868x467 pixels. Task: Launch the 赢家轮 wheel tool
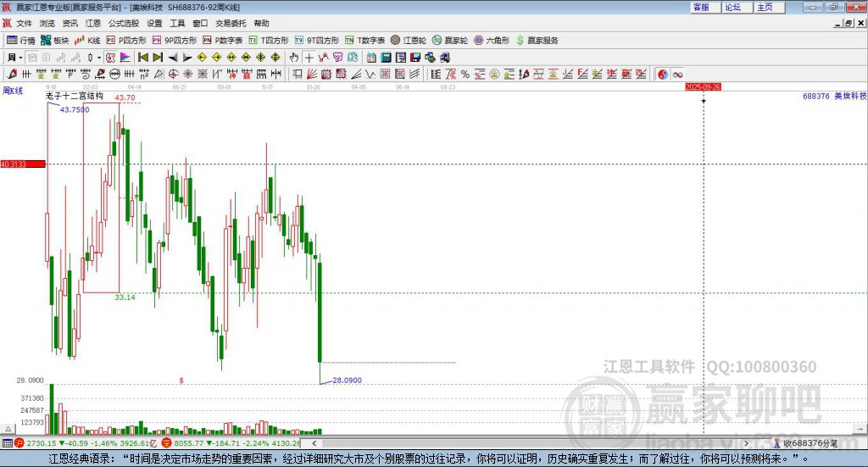point(450,41)
